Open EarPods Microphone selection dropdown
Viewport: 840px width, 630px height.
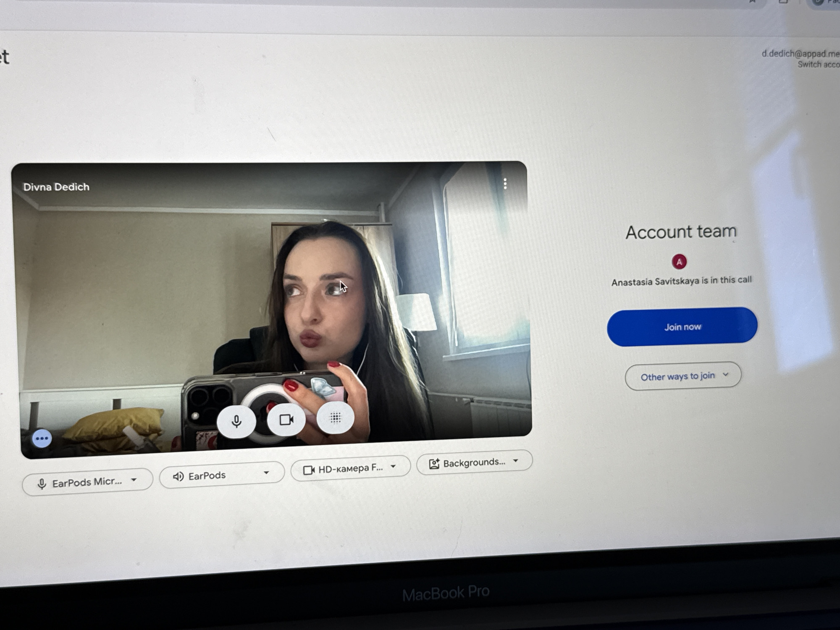87,482
